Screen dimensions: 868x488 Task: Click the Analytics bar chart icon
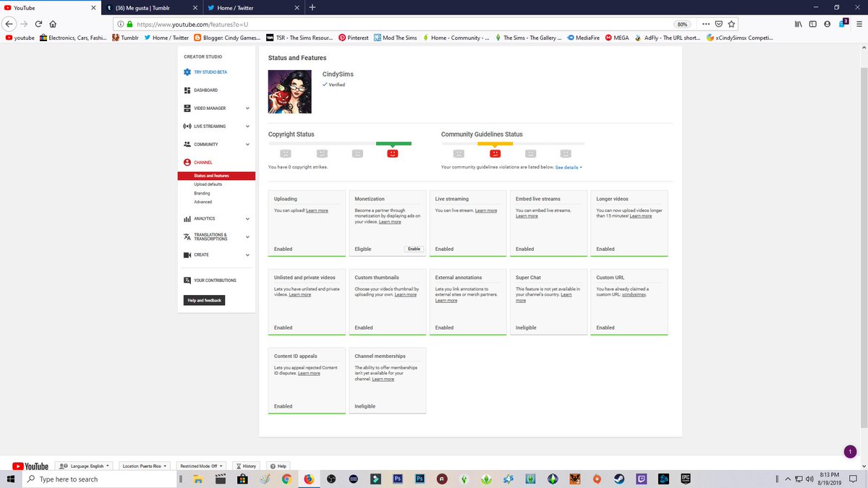pyautogui.click(x=187, y=218)
